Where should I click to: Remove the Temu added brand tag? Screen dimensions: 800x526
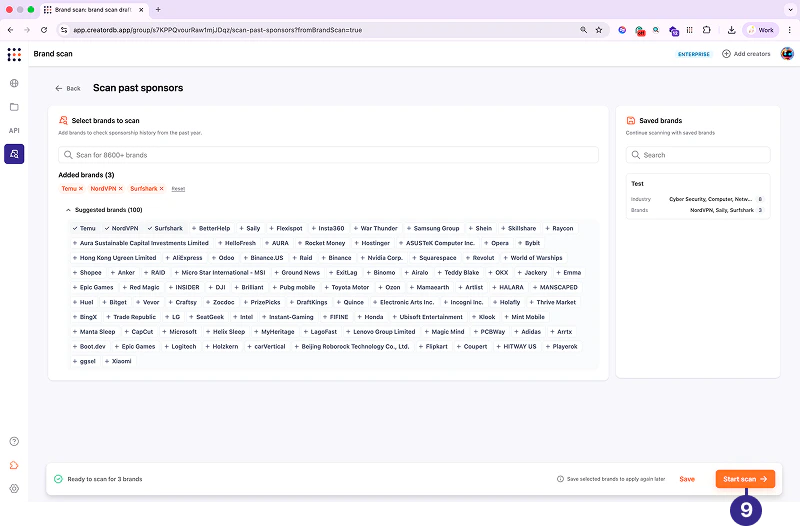[81, 189]
